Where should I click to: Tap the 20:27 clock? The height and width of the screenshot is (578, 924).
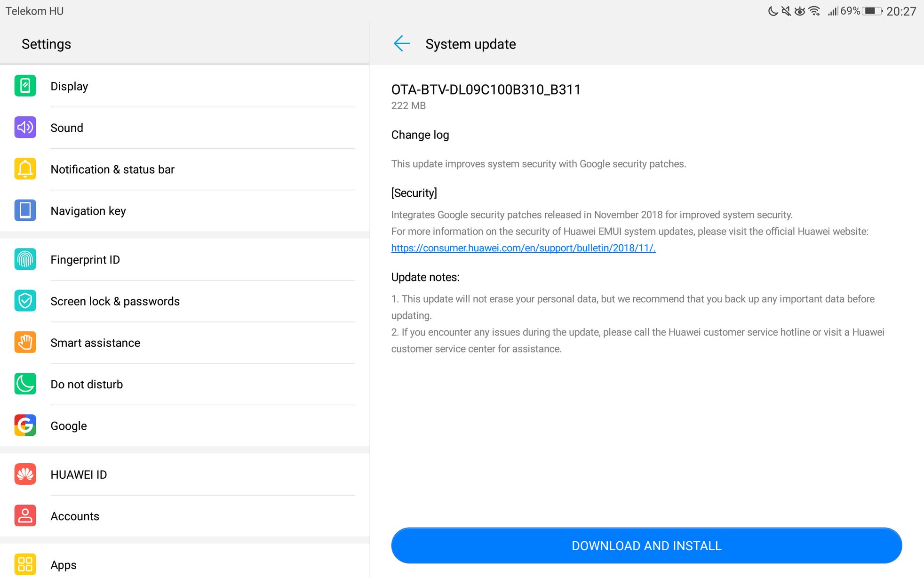pos(901,11)
